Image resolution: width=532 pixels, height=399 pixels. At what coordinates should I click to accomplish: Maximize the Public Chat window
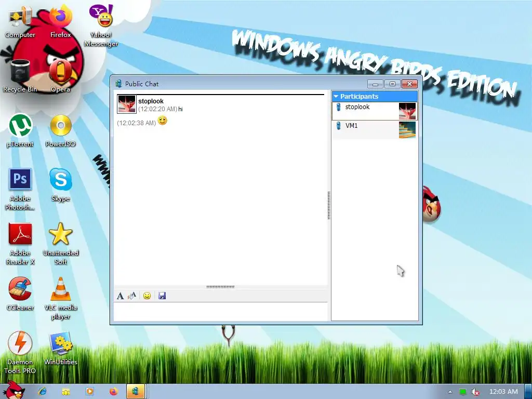pos(392,84)
